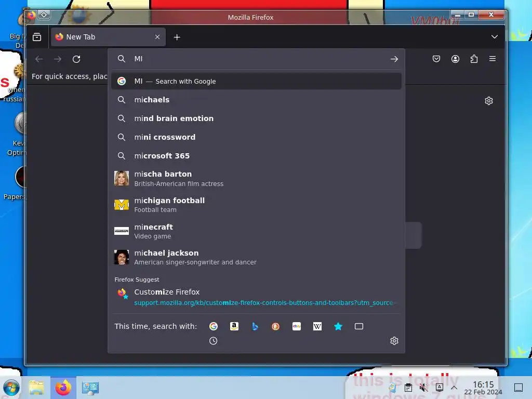532x399 pixels.
Task: Choose the microsoft 365 suggestion
Action: [256, 156]
